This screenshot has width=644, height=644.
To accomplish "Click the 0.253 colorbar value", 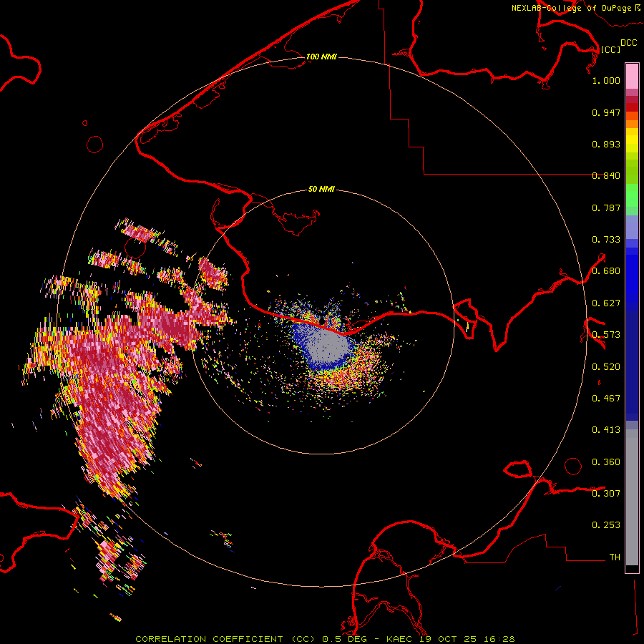I will (x=606, y=525).
